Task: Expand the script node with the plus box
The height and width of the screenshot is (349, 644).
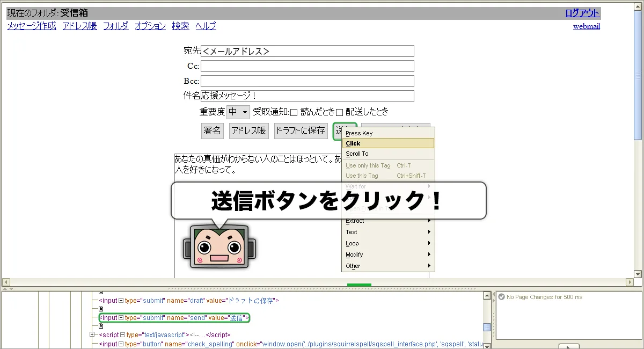Action: 92,335
